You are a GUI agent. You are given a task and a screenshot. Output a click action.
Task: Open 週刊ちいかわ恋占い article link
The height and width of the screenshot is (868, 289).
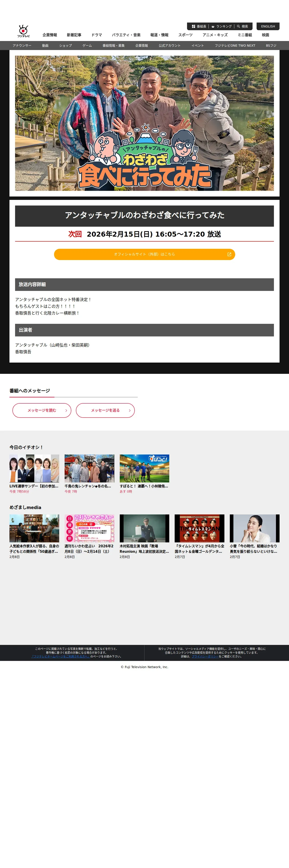point(89,548)
